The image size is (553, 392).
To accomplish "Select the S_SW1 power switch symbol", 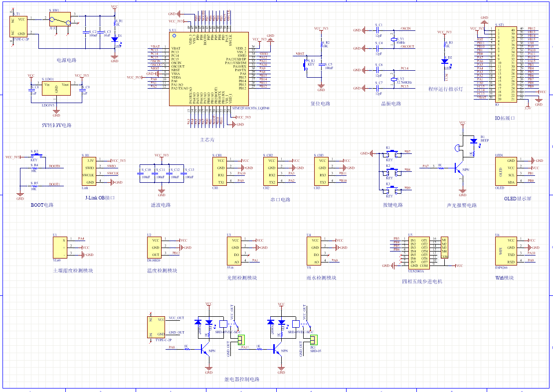I will [x=60, y=19].
